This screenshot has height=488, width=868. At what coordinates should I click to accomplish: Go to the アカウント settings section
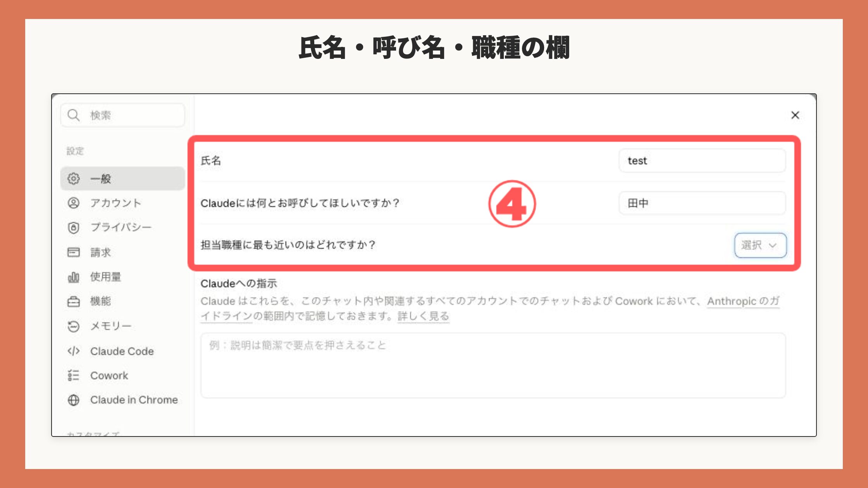(123, 203)
